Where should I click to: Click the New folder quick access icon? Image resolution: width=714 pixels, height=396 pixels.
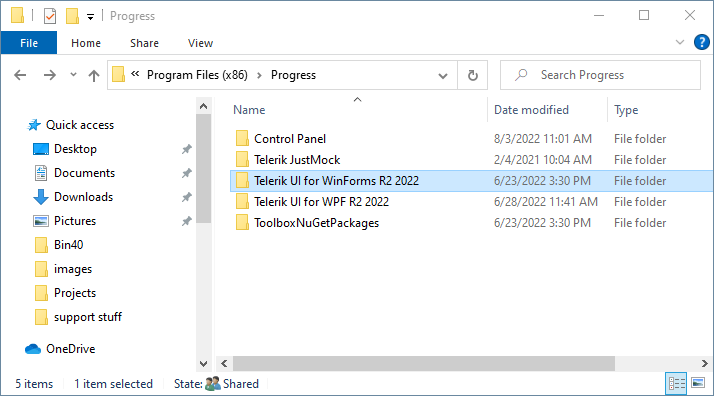pyautogui.click(x=72, y=16)
